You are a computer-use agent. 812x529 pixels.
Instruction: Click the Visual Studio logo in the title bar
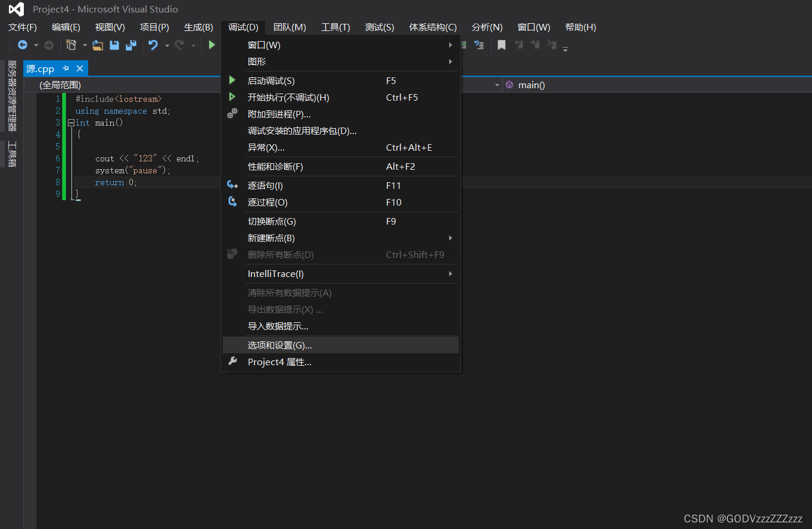(16, 9)
